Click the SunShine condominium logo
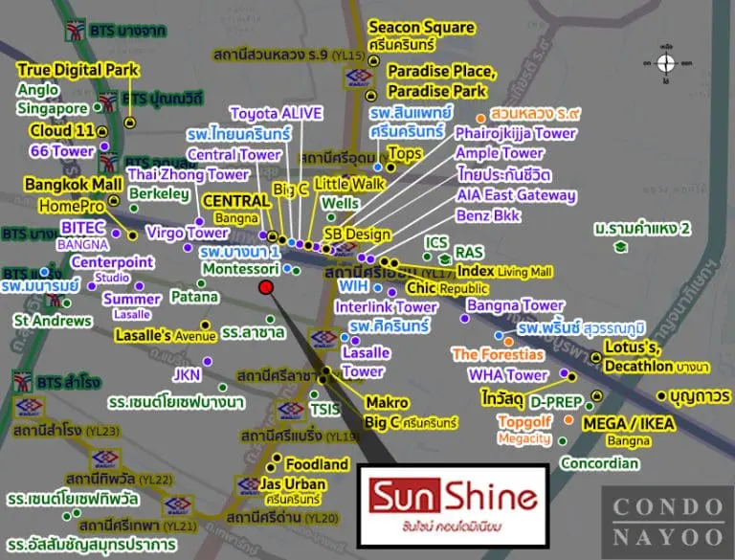Viewport: 735px width, 560px height. pos(454,505)
